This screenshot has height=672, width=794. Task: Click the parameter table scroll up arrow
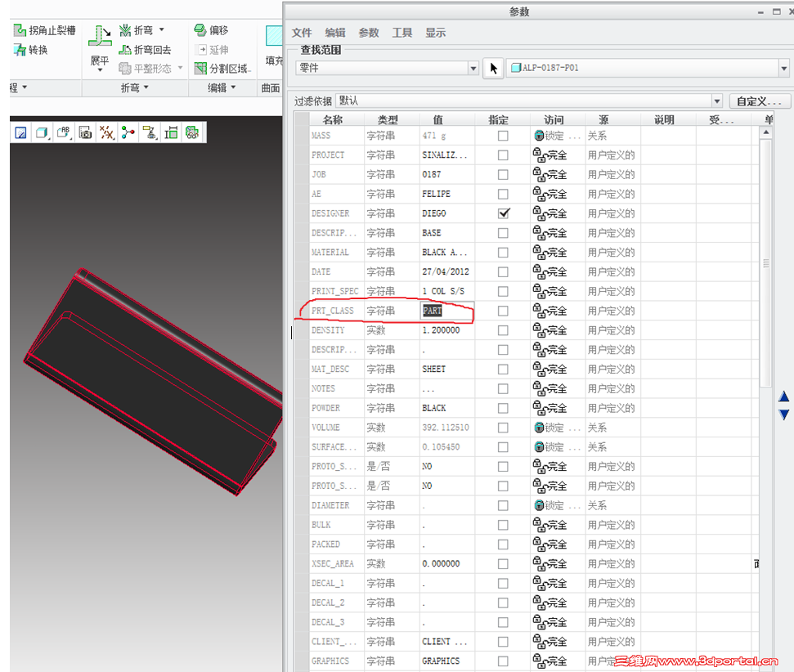tap(766, 132)
